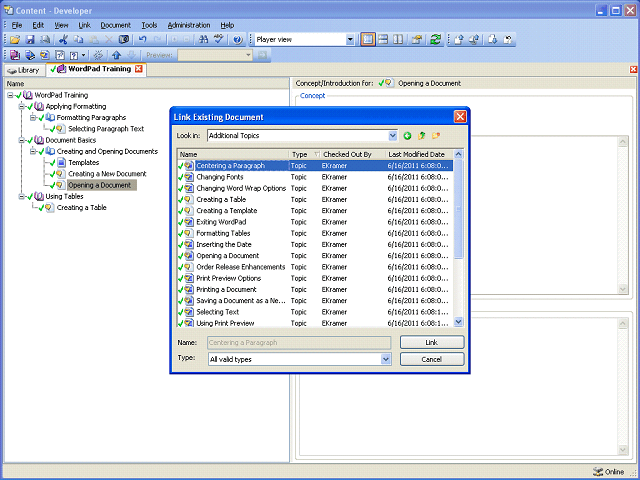Viewport: 640px width, 480px height.
Task: Sort by Last Modified Date column
Action: coord(419,154)
